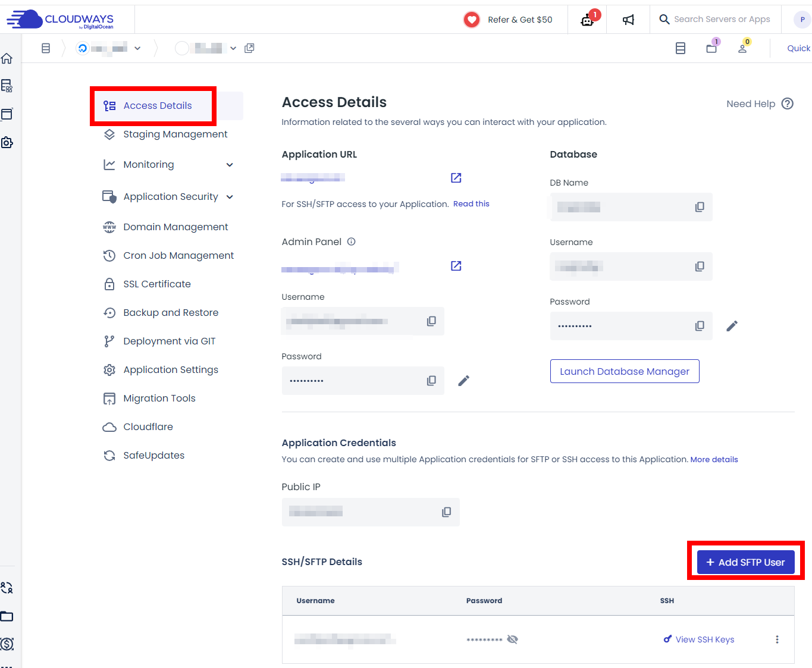The height and width of the screenshot is (668, 812).
Task: Click the breadcrumb servers list icon
Action: 46,48
